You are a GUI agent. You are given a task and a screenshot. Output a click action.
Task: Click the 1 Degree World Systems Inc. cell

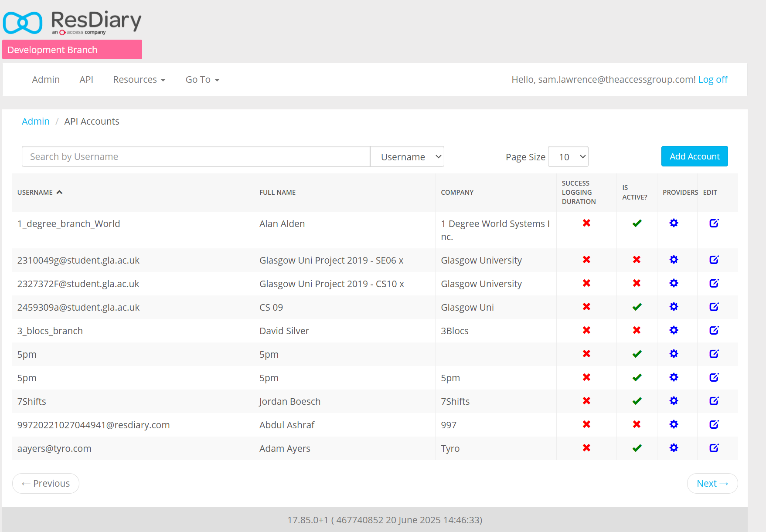(495, 230)
